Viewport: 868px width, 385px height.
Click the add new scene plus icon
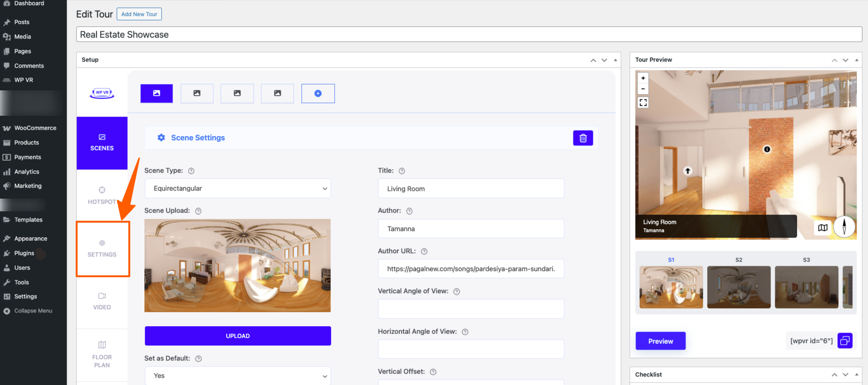318,93
